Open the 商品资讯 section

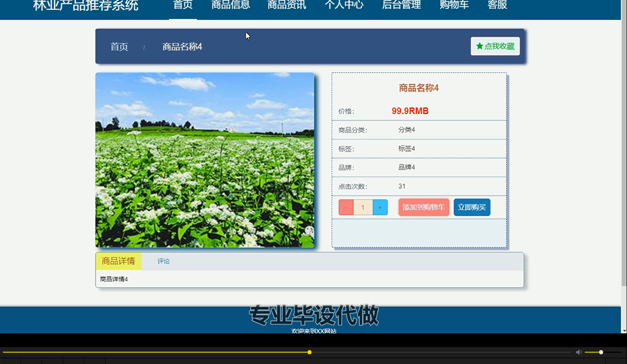coord(286,5)
